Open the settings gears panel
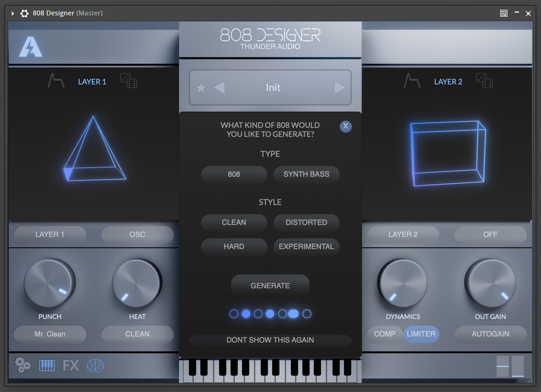This screenshot has height=392, width=541. 22,365
